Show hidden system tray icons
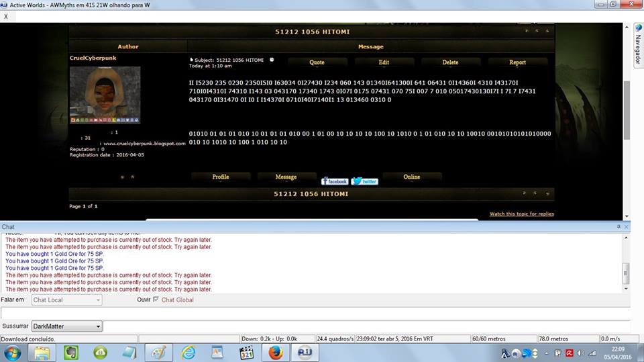The image size is (644, 362). tap(547, 353)
